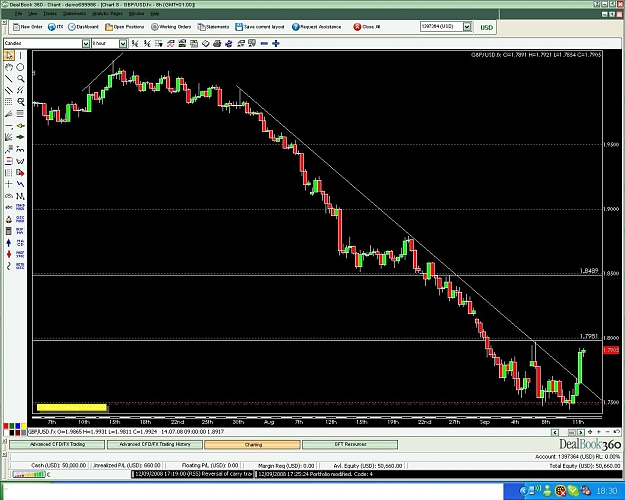Select the crosshair tool
The width and height of the screenshot is (625, 500).
(x=9, y=184)
